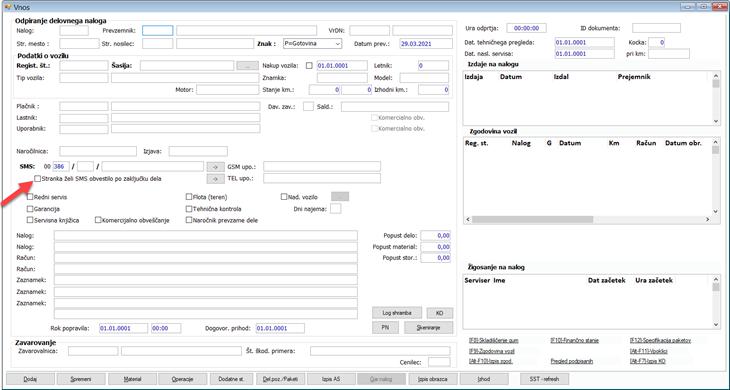Screen dimensions: 730x390
Task: Click the SMS country code field 386
Action: tap(61, 167)
